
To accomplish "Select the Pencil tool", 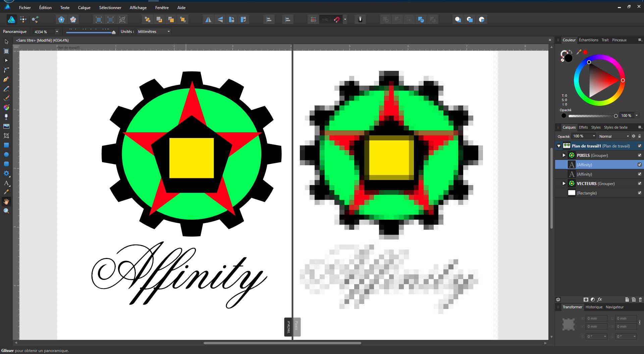I will (x=6, y=89).
